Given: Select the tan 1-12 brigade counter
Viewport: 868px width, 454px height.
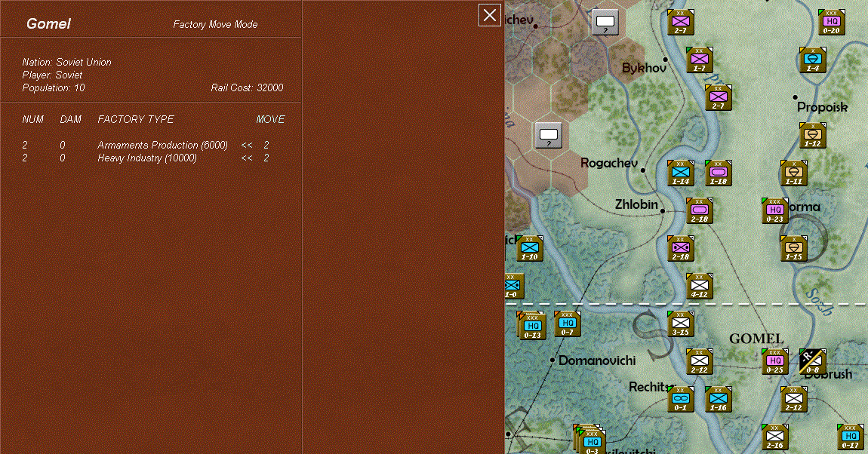Looking at the screenshot, I should (813, 135).
